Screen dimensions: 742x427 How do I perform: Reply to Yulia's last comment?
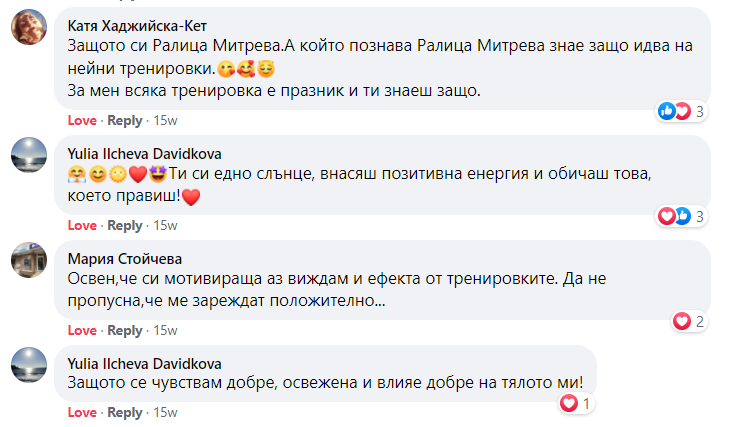(x=124, y=412)
